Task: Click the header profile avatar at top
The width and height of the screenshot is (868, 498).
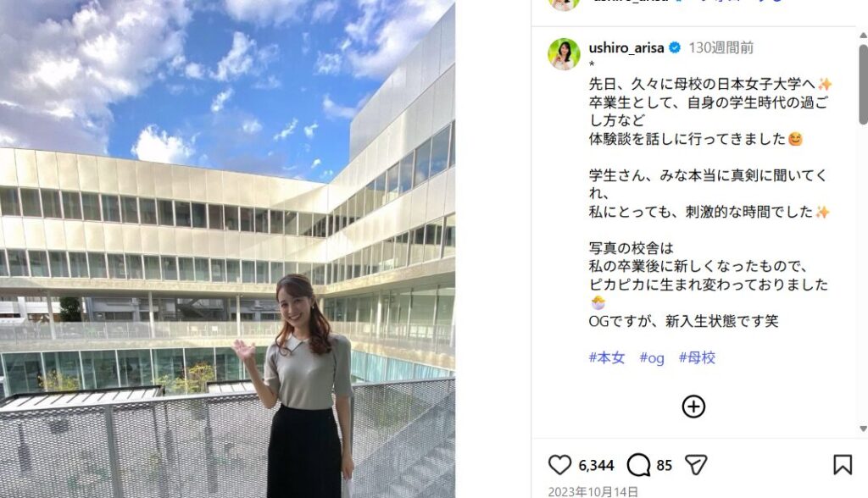Action: [x=564, y=4]
